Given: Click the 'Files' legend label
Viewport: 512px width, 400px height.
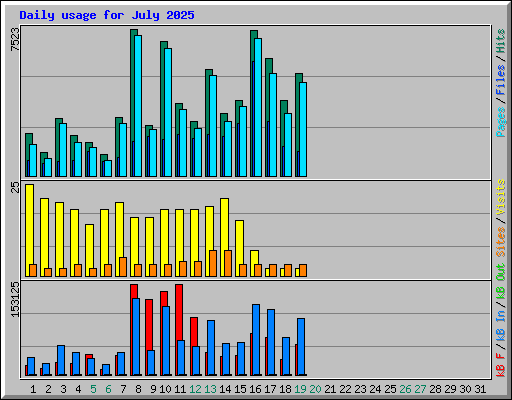Looking at the screenshot, I should (x=501, y=80).
